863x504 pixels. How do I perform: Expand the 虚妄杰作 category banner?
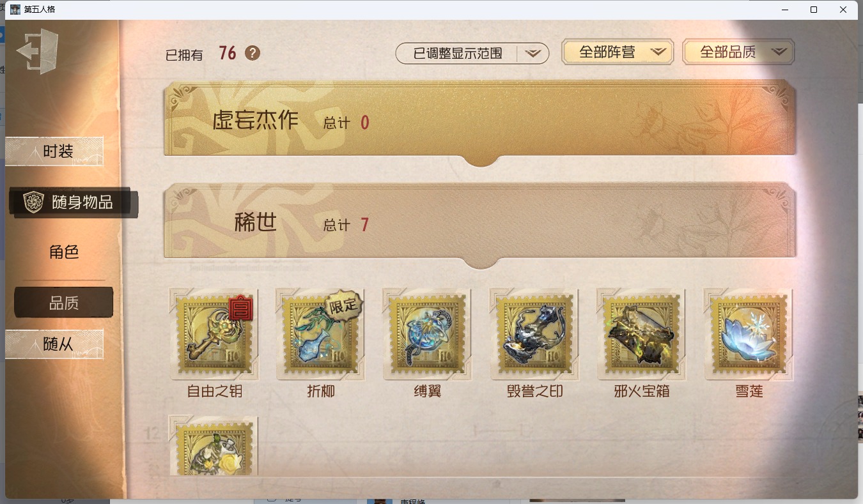coord(480,121)
